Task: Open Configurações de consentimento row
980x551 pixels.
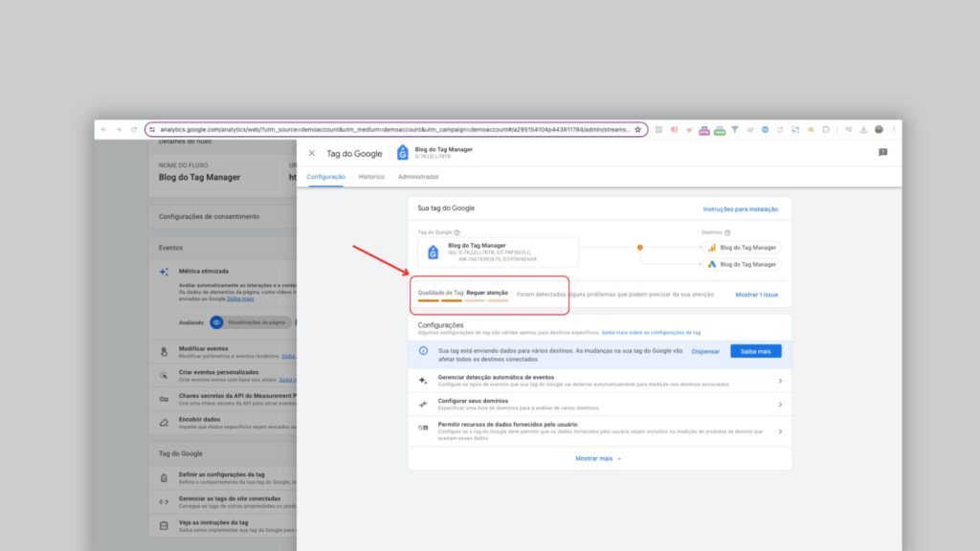Action: (x=222, y=217)
